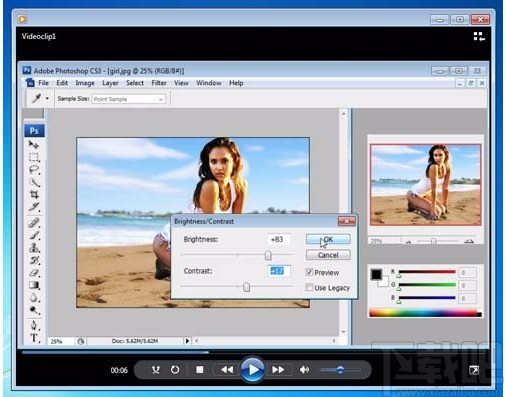Screen dimensions: 506x397
Task: Select the Type tool
Action: 34,338
